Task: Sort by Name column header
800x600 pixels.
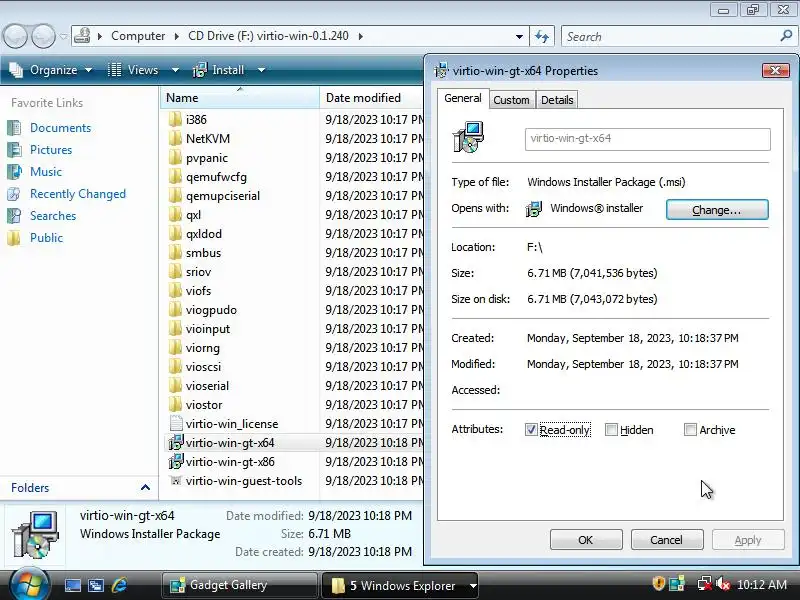Action: pos(240,97)
